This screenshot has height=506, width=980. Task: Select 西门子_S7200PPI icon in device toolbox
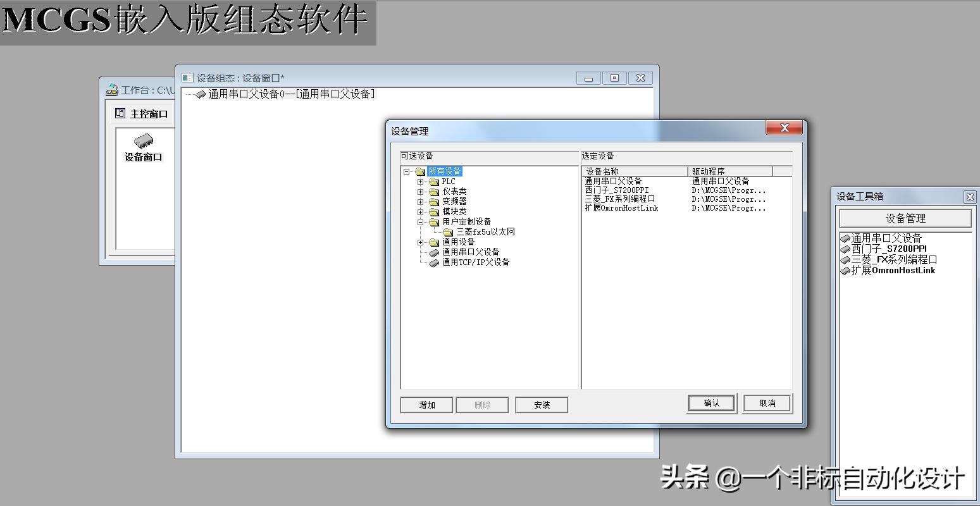click(846, 249)
